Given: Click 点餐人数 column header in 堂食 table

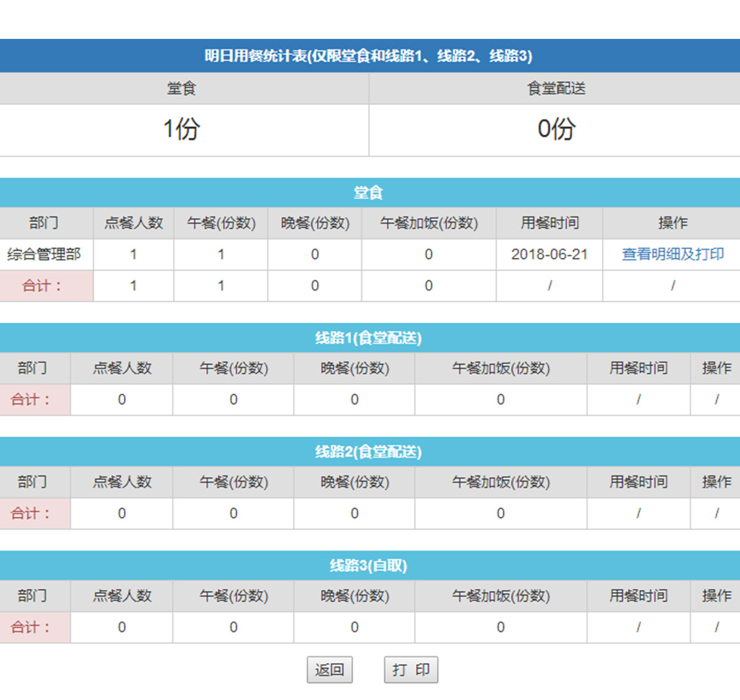Looking at the screenshot, I should point(133,223).
